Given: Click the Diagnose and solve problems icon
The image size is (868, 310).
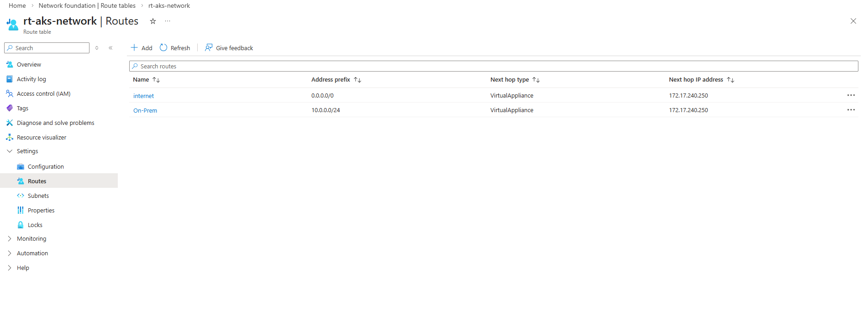Looking at the screenshot, I should pyautogui.click(x=10, y=123).
